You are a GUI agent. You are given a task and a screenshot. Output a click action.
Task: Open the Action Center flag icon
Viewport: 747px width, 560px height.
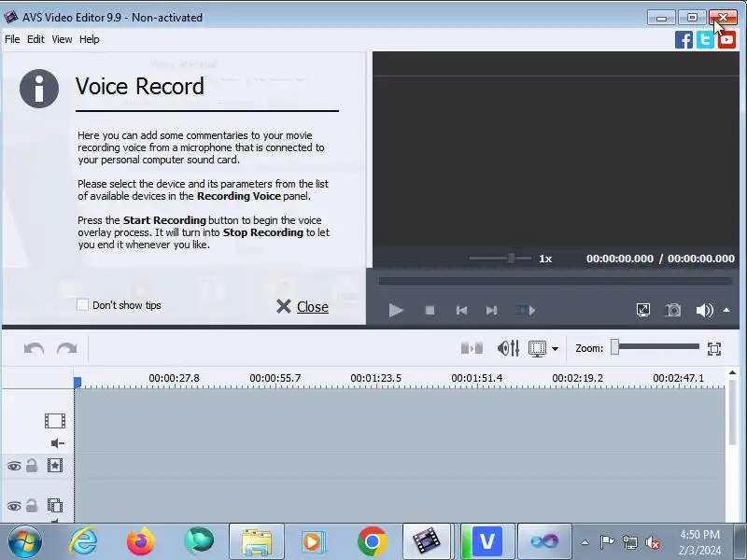point(607,542)
